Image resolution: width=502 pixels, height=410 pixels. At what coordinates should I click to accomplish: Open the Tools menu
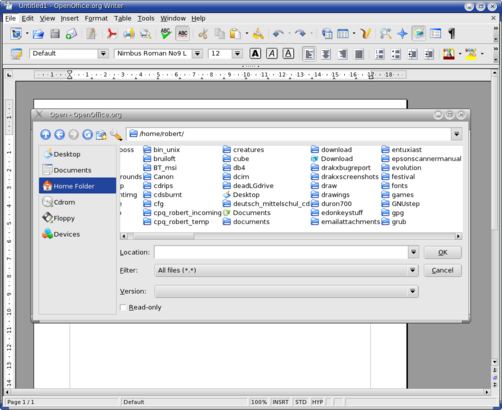[x=146, y=18]
